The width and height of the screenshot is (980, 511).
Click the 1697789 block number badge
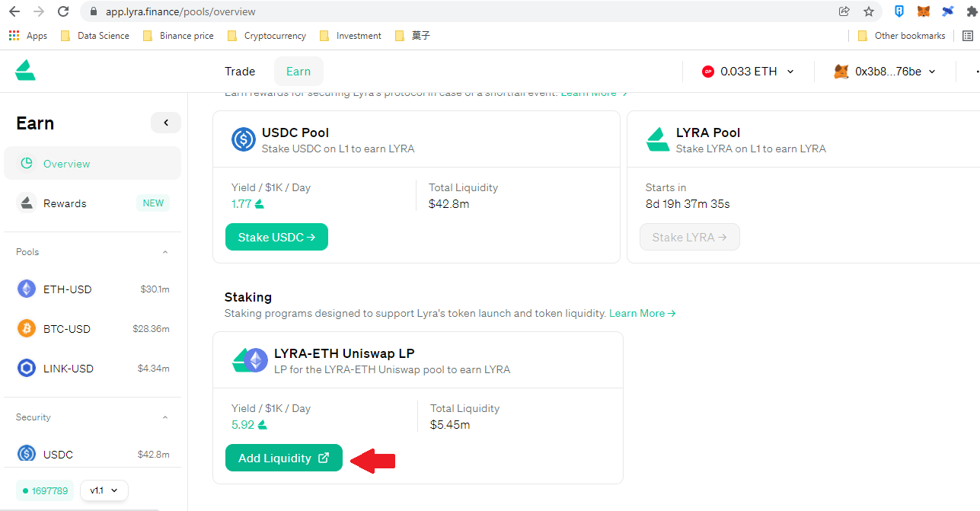pos(45,490)
